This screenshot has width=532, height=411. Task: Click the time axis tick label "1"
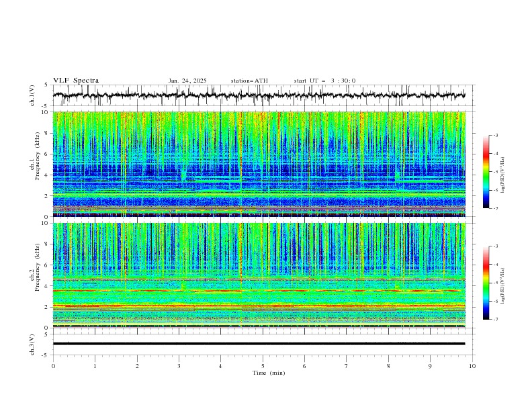[x=95, y=366]
